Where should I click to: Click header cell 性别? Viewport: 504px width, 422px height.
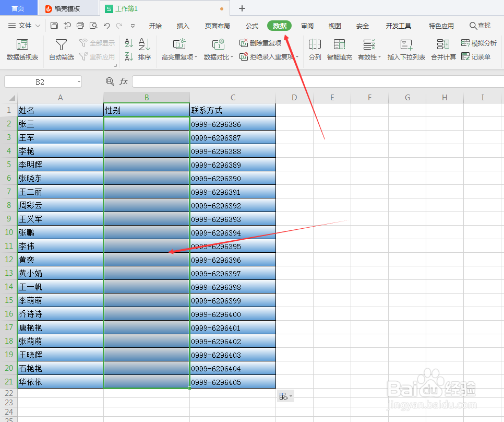click(147, 110)
